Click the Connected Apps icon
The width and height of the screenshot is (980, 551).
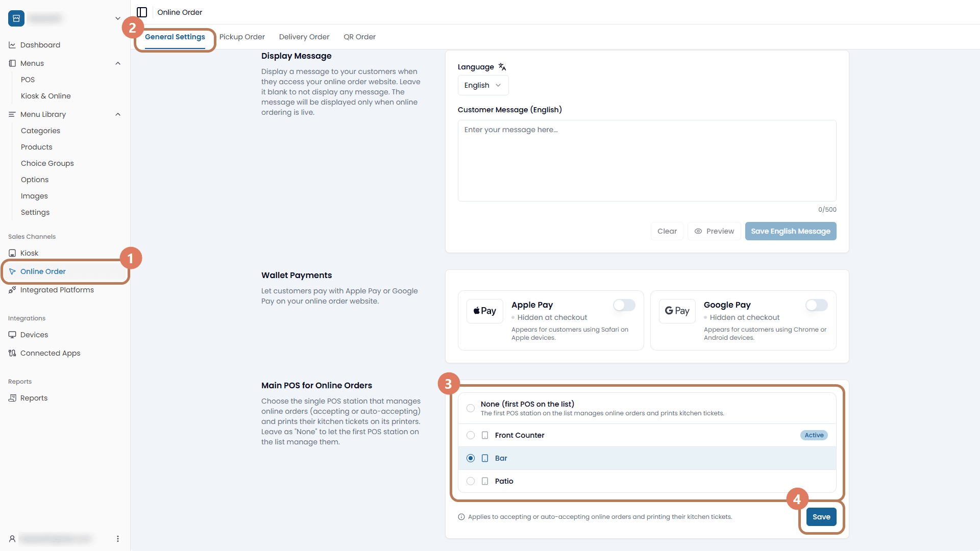pyautogui.click(x=12, y=353)
